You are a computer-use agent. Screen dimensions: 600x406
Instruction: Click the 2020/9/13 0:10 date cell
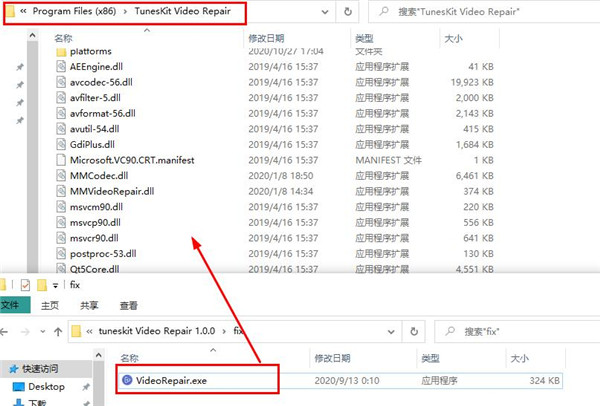pos(347,381)
